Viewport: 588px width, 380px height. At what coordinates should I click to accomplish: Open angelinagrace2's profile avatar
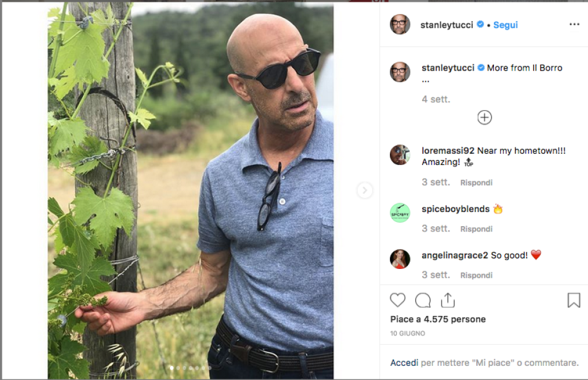pos(400,259)
